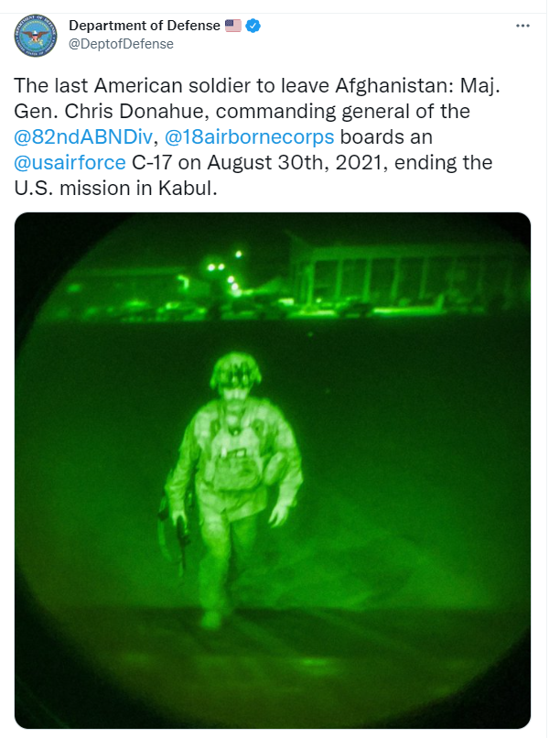The width and height of the screenshot is (560, 738).
Task: Open the night-vision photo attachment
Action: [x=273, y=471]
